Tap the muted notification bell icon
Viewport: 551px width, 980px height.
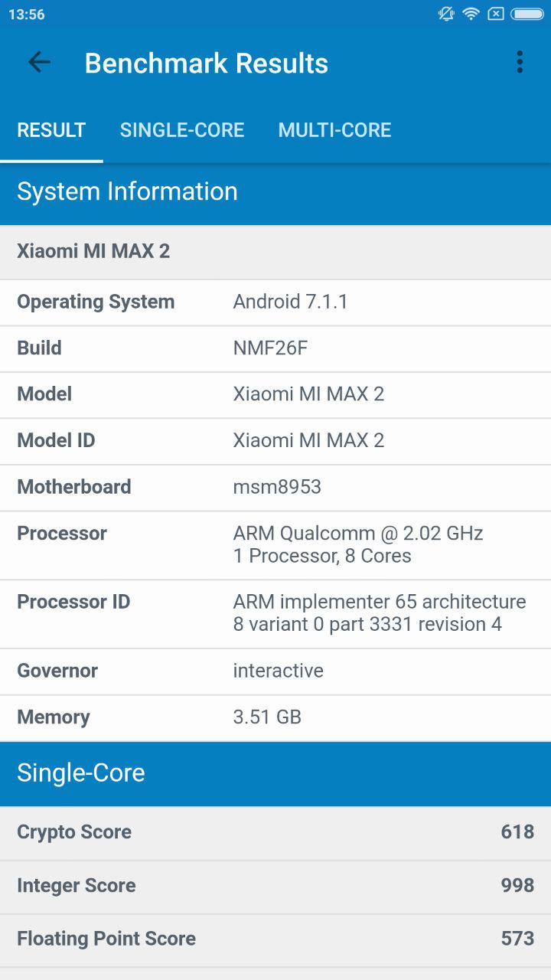click(x=446, y=14)
